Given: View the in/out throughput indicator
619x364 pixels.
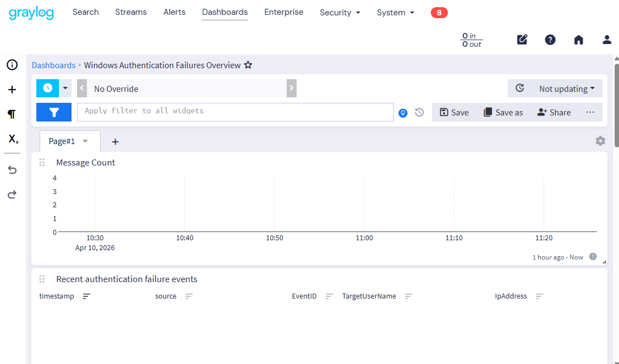Looking at the screenshot, I should point(472,40).
